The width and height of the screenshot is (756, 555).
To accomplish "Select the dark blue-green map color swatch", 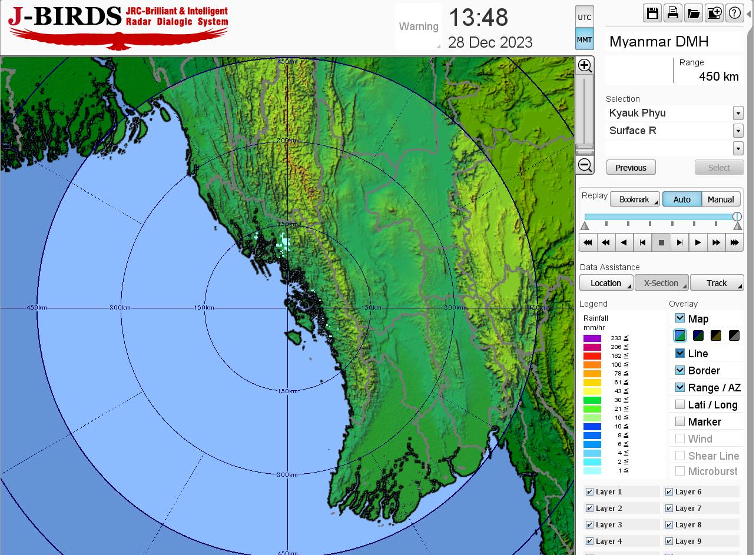I will coord(698,335).
